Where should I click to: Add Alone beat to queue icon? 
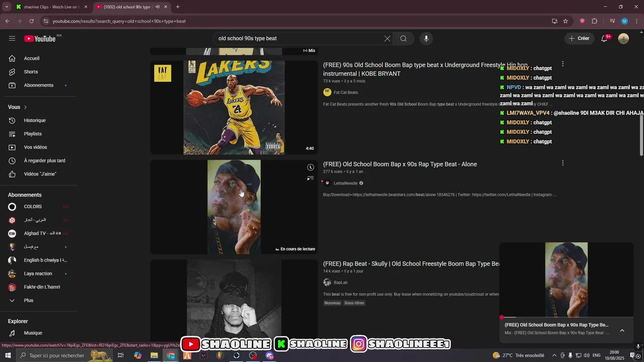(310, 178)
